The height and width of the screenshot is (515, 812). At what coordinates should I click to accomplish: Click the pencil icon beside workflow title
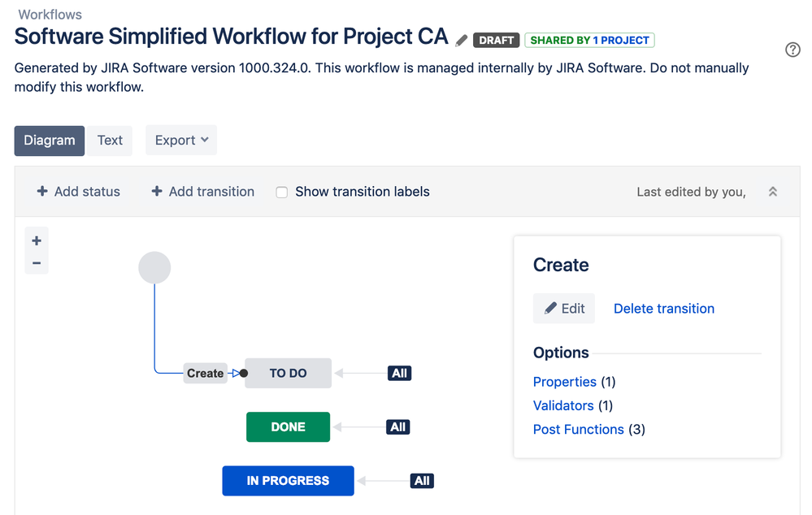click(462, 40)
